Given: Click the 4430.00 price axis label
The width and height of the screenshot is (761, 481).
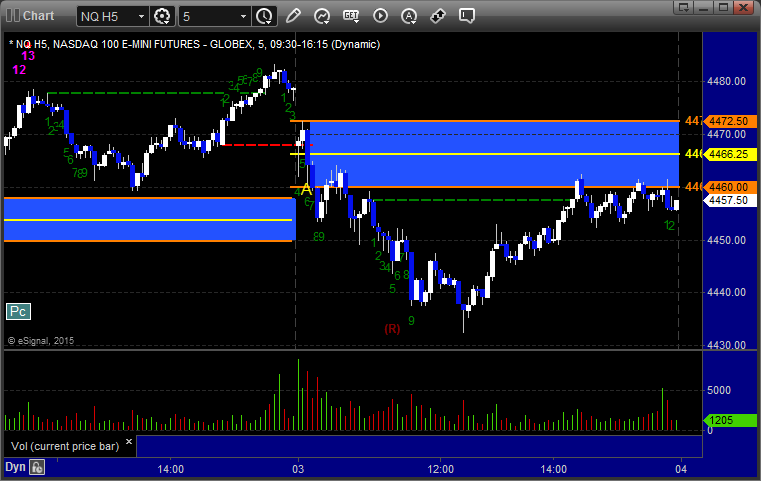Looking at the screenshot, I should coord(727,345).
